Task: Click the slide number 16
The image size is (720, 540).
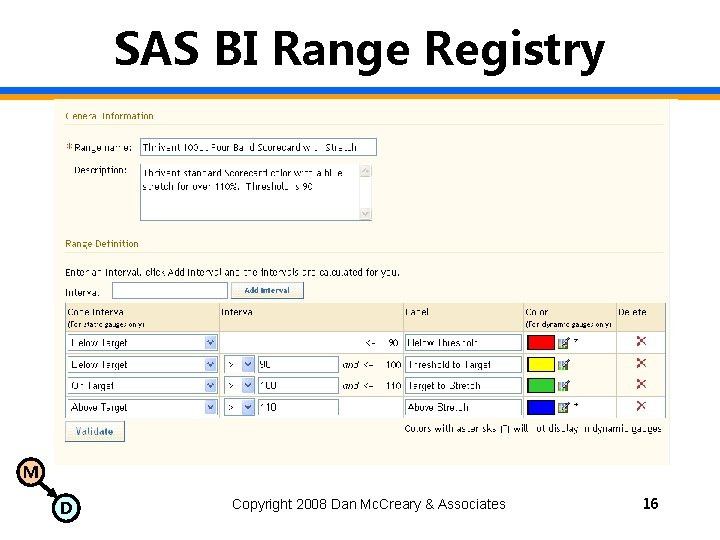Action: click(651, 504)
